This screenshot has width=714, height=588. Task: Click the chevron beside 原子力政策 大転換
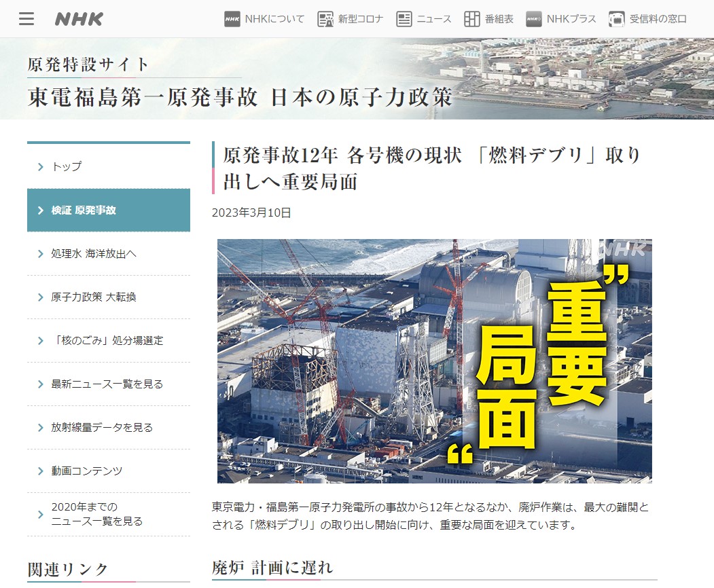pyautogui.click(x=41, y=297)
